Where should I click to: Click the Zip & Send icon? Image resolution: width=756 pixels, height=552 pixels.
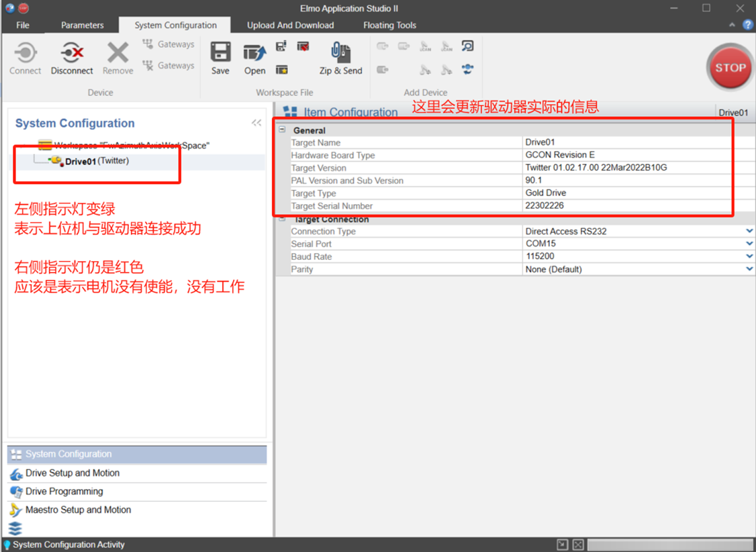click(x=340, y=52)
